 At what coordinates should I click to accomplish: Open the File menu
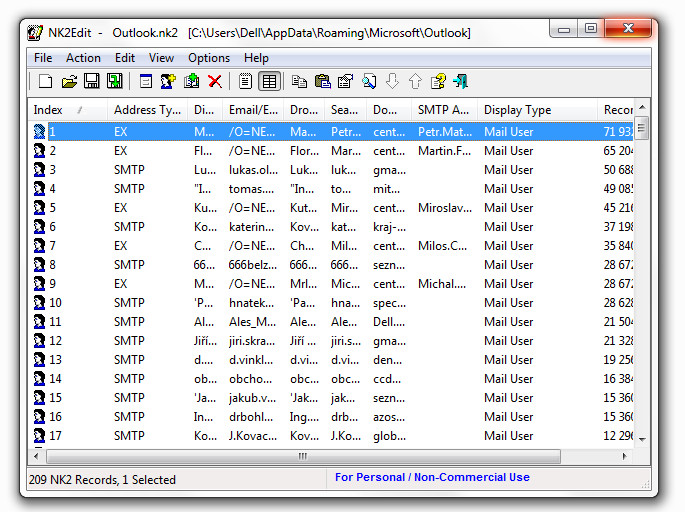pos(43,58)
